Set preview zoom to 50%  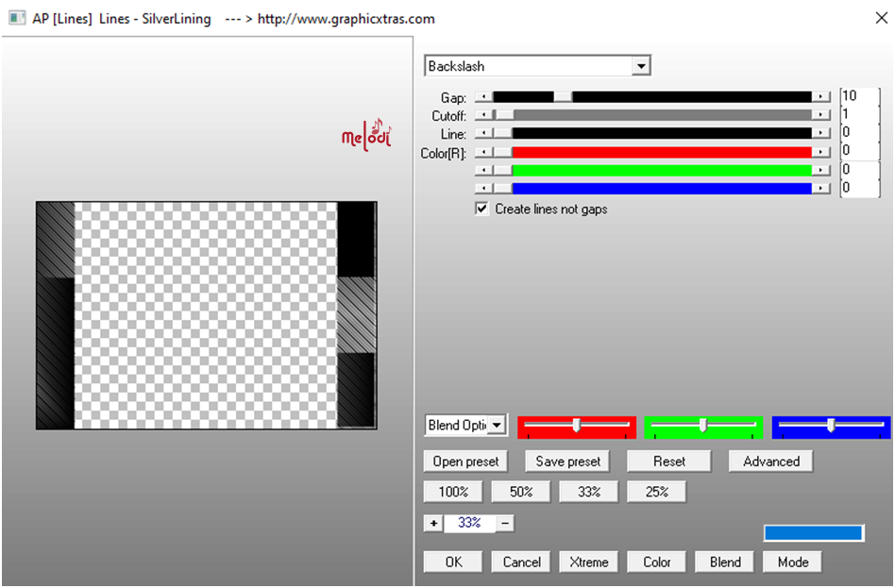coord(521,492)
